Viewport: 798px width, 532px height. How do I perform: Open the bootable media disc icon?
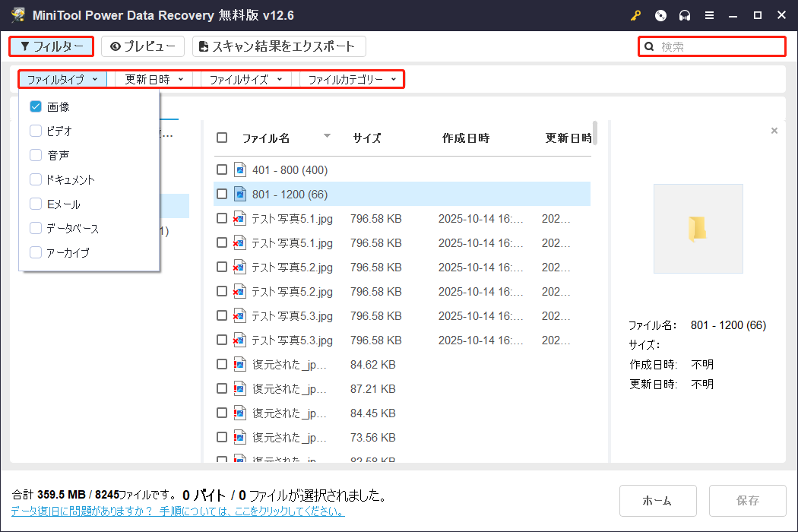(660, 15)
